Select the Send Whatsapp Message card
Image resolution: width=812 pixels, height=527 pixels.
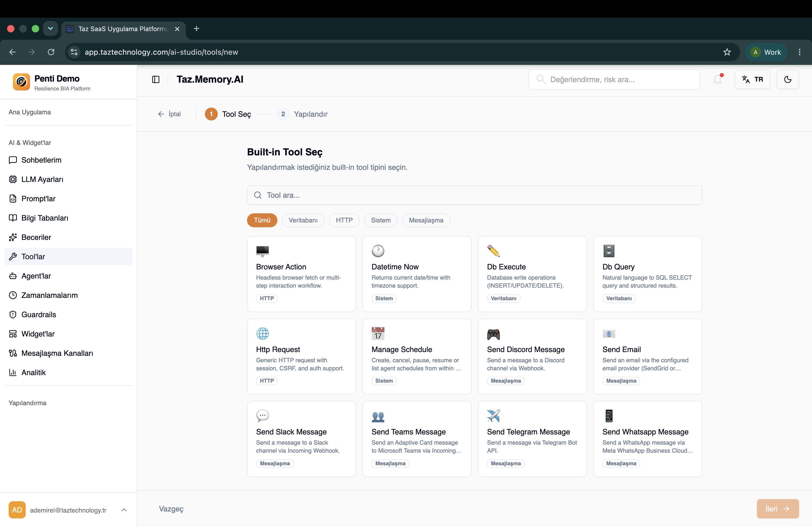(x=648, y=439)
